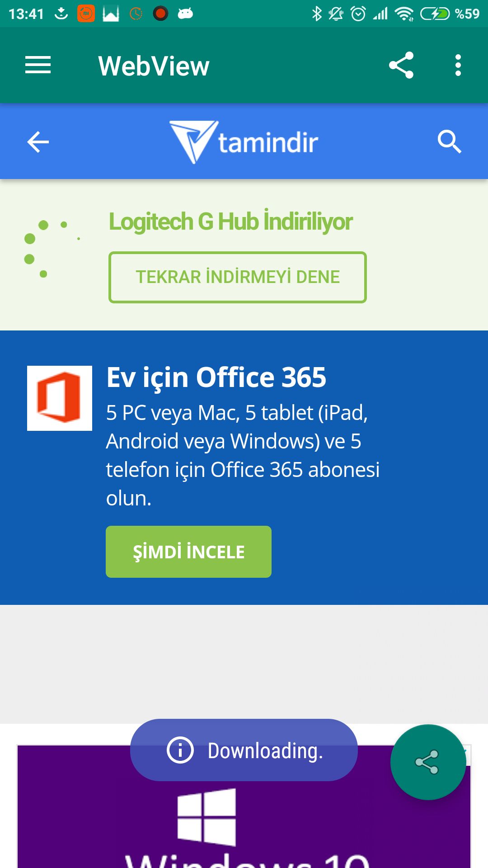Tap the Office 365 subscription description text
The height and width of the screenshot is (868, 488).
point(243,455)
